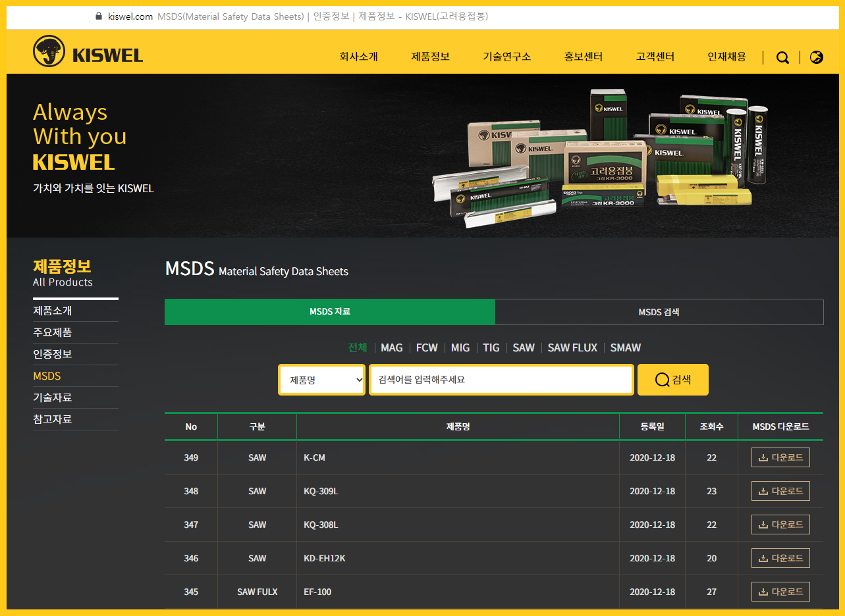The height and width of the screenshot is (616, 845).
Task: Click the 구분 column header
Action: tap(257, 426)
